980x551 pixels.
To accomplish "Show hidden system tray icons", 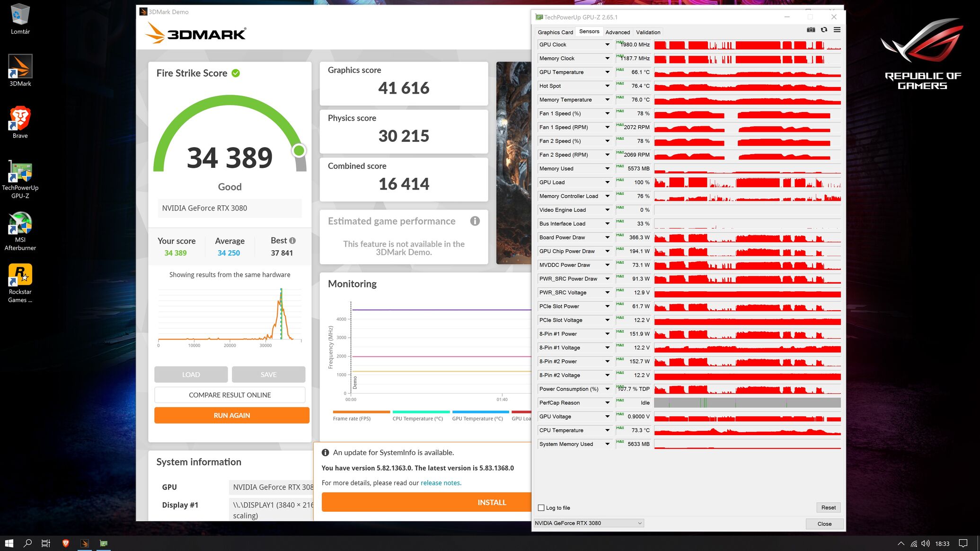I will pos(901,543).
